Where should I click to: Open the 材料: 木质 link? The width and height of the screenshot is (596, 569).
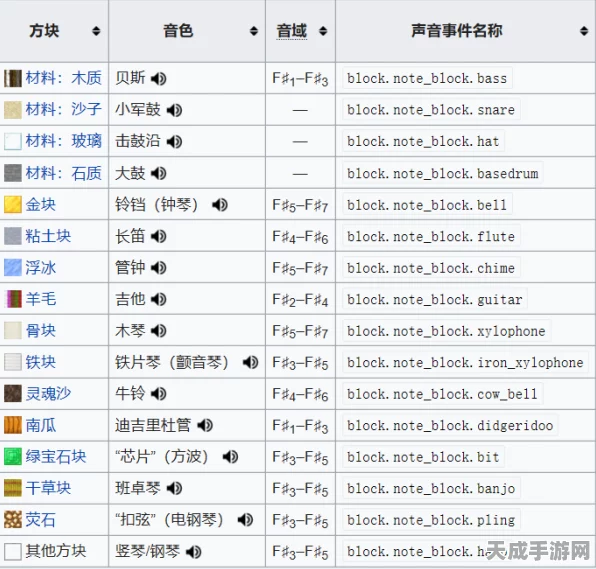pos(63,78)
